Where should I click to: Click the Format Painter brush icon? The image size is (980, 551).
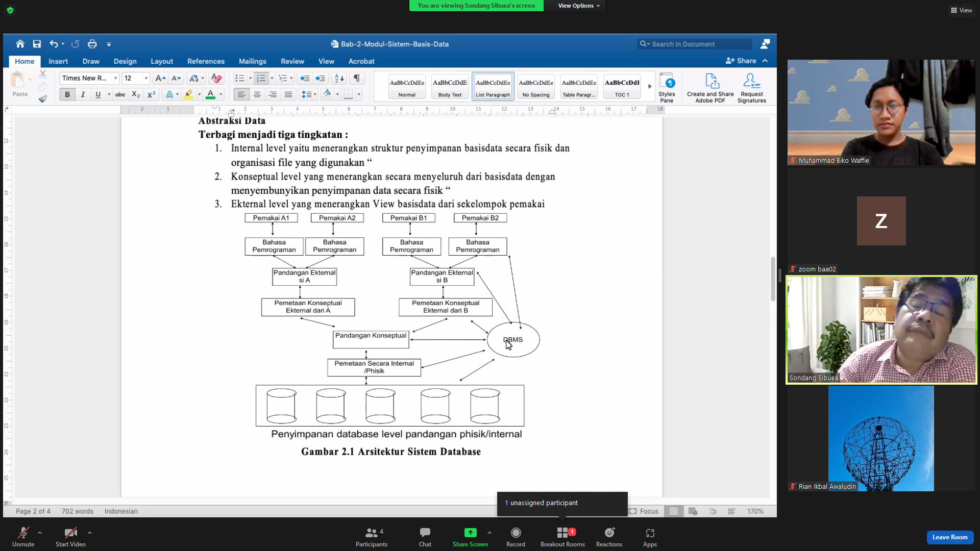coord(43,98)
